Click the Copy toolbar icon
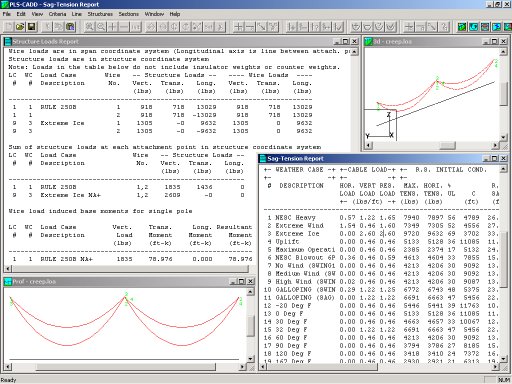The height and width of the screenshot is (384, 512). [59, 27]
